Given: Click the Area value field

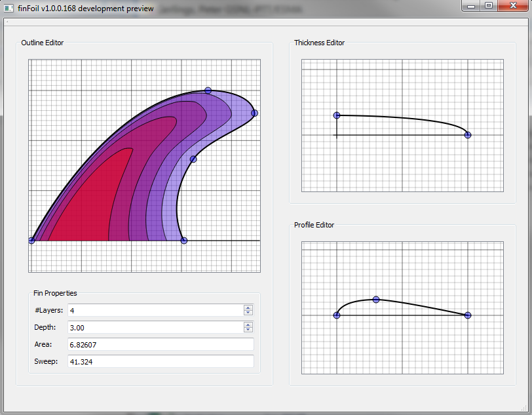Looking at the screenshot, I should coord(160,344).
